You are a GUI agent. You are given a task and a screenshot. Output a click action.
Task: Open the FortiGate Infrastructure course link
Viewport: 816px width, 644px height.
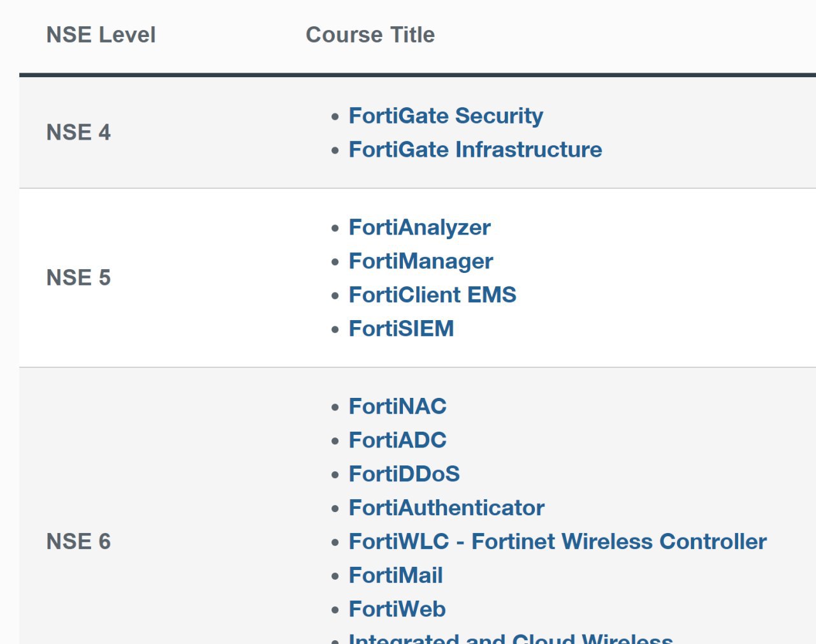point(475,150)
